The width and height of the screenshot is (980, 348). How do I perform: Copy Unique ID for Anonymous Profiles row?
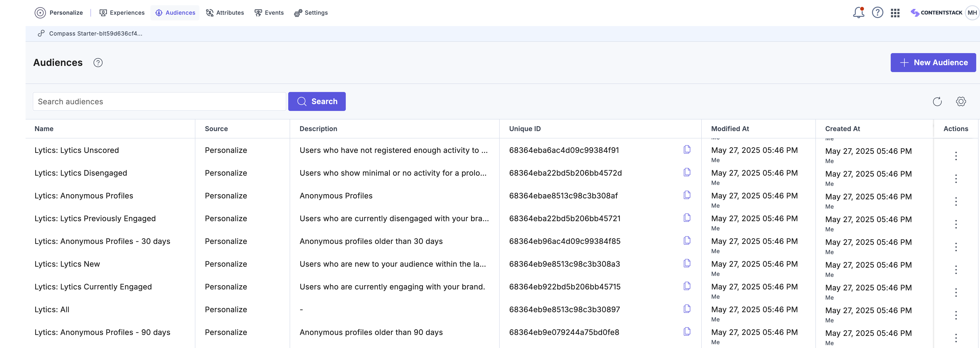[x=687, y=195]
